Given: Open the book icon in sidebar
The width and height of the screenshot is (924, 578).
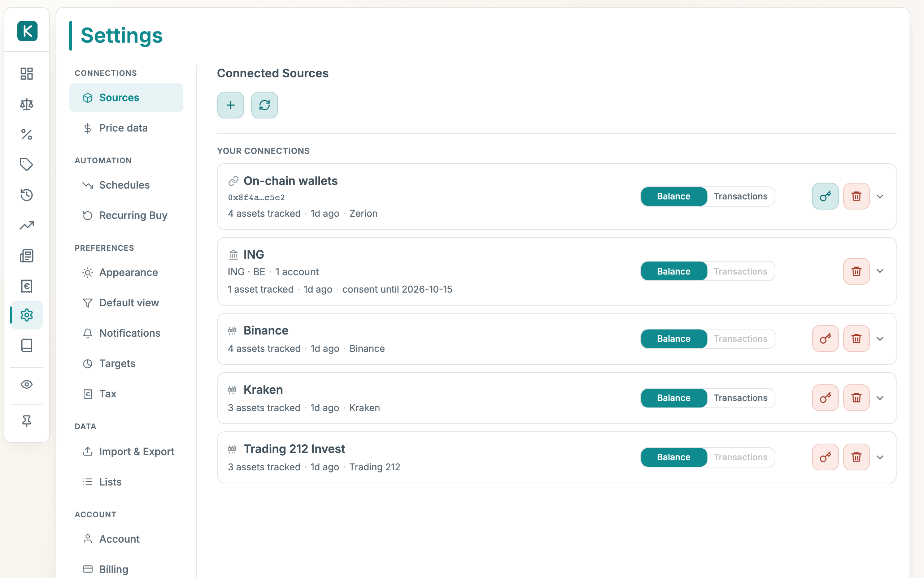Looking at the screenshot, I should [27, 346].
